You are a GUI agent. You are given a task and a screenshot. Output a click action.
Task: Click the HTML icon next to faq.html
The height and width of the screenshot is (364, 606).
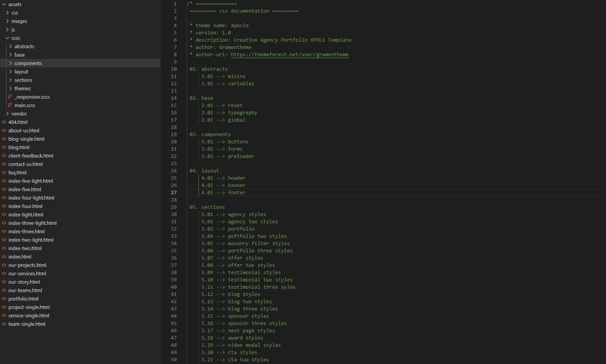tap(4, 173)
